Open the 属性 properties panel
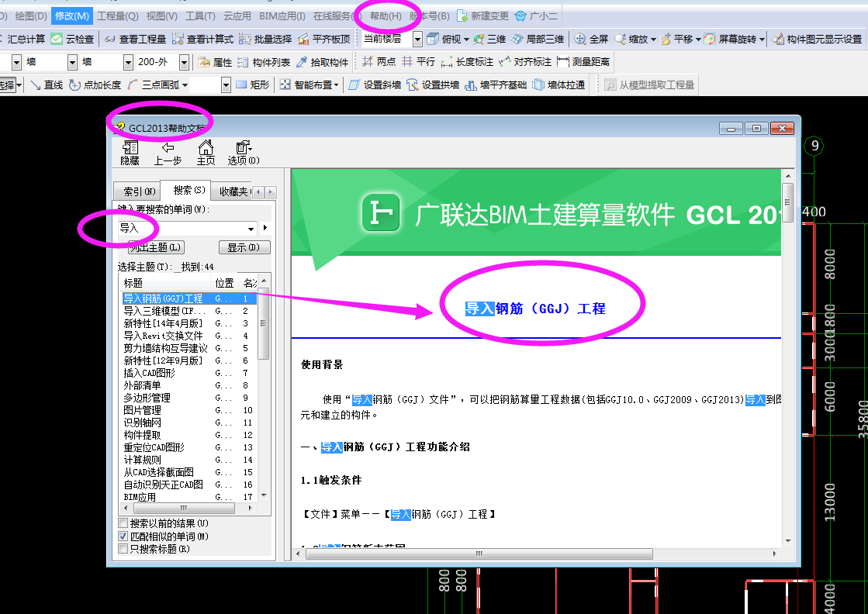868x614 pixels. tap(216, 62)
